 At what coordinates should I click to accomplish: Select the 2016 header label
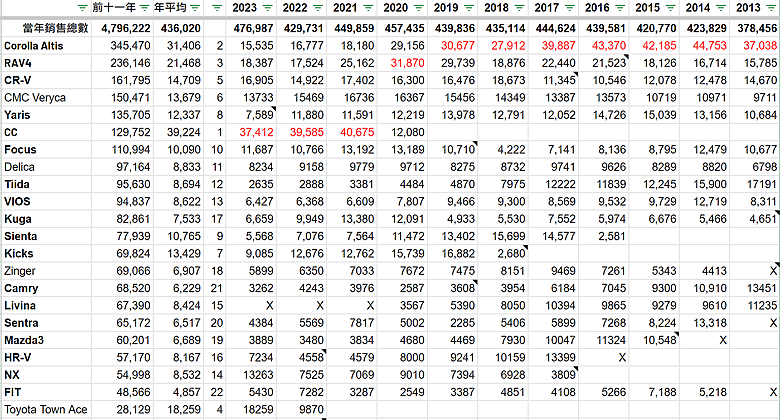[597, 8]
